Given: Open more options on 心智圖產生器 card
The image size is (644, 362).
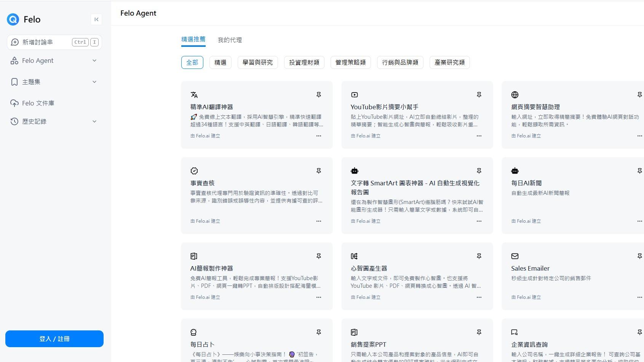Looking at the screenshot, I should click(479, 297).
